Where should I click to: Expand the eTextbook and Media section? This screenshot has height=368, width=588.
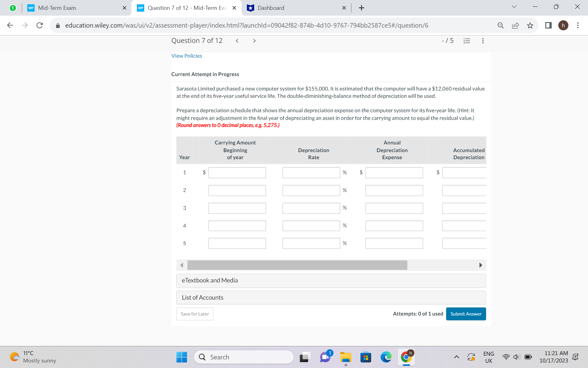(210, 280)
